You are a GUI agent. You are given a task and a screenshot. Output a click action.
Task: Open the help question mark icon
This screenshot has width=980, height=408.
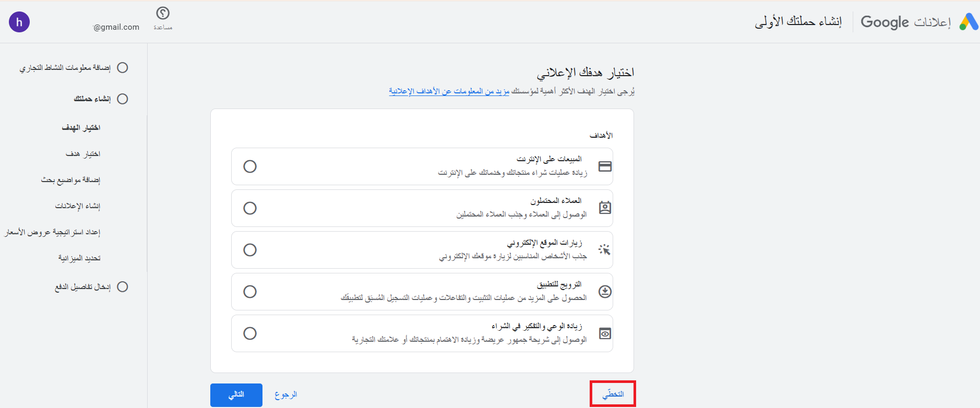(x=163, y=14)
